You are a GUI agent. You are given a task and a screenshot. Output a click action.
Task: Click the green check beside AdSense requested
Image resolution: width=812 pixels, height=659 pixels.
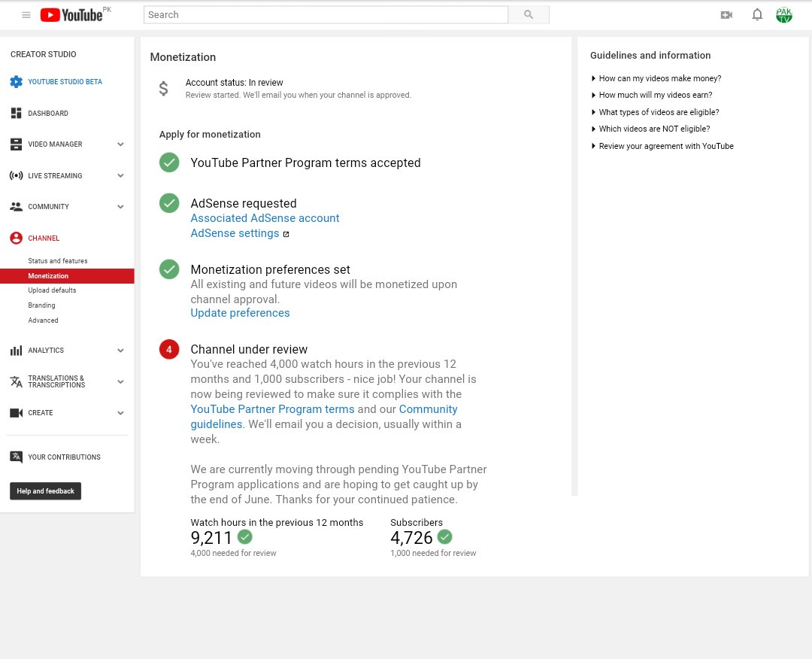[x=169, y=203]
